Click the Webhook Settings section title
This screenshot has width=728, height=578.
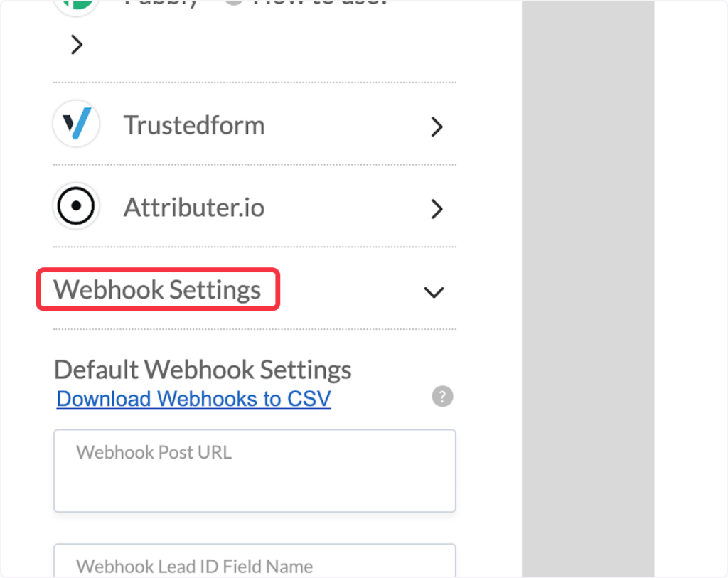[x=158, y=290]
